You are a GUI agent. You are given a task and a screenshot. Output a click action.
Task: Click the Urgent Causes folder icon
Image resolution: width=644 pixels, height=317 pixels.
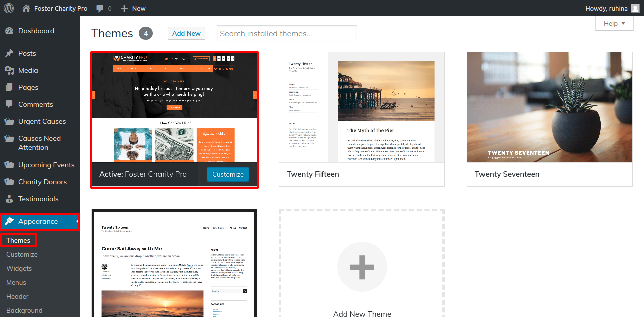click(x=9, y=121)
